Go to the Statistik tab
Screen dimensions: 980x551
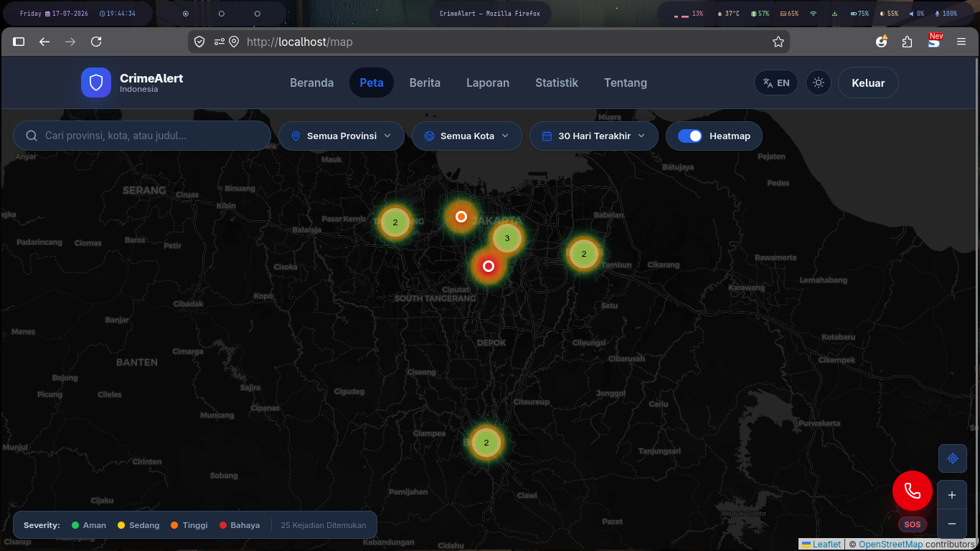[x=557, y=83]
